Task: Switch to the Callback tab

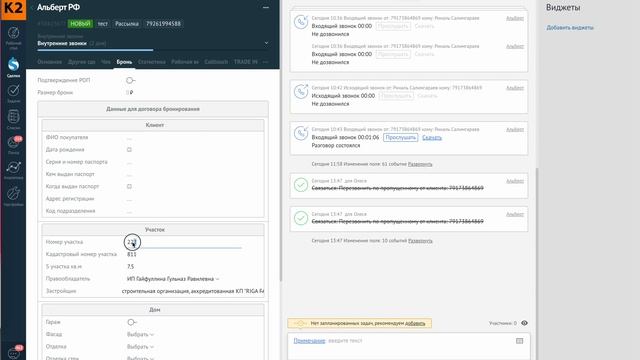Action: pyautogui.click(x=216, y=62)
